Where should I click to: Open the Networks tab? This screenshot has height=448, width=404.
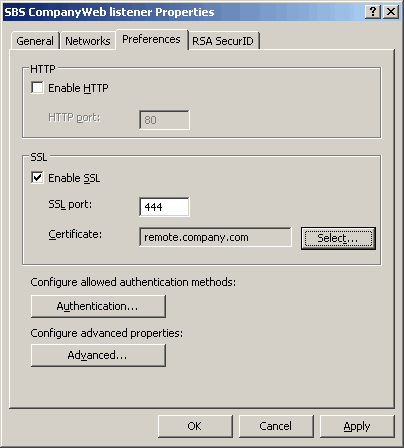(x=88, y=41)
